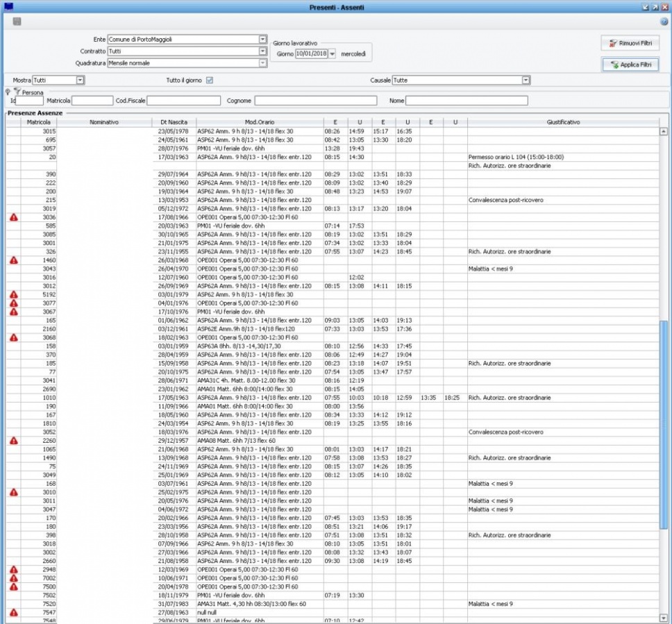Expand the Contratto combo box
The height and width of the screenshot is (624, 672).
(262, 51)
